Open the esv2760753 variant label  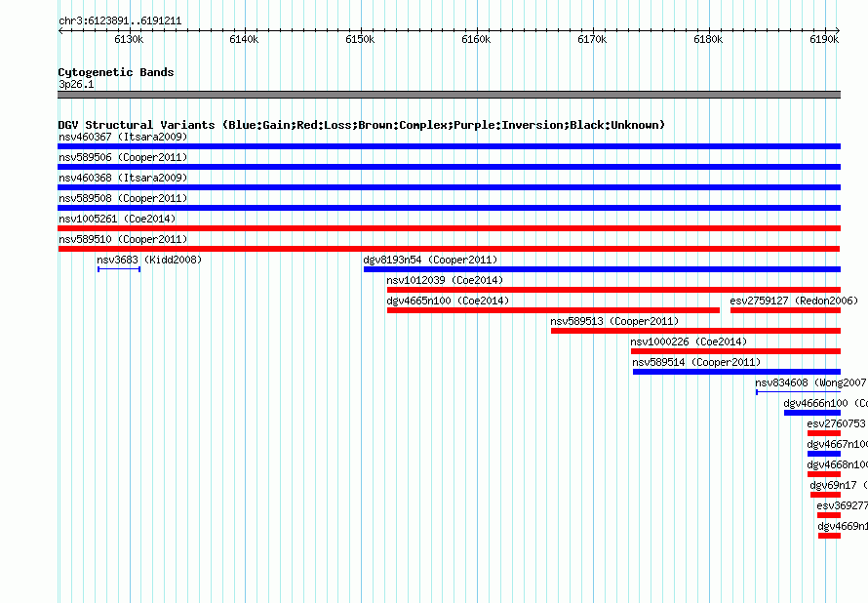click(x=836, y=423)
